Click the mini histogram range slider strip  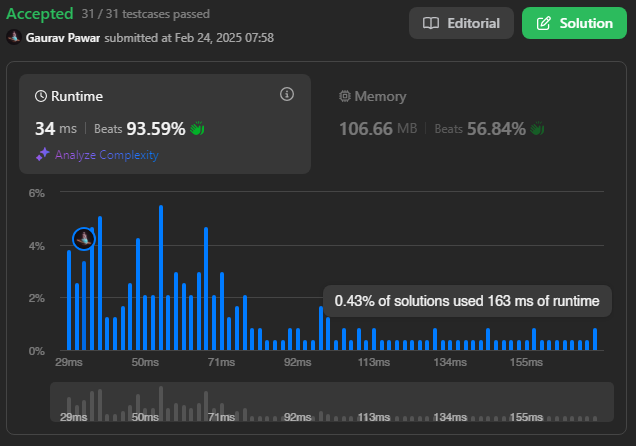[x=331, y=402]
